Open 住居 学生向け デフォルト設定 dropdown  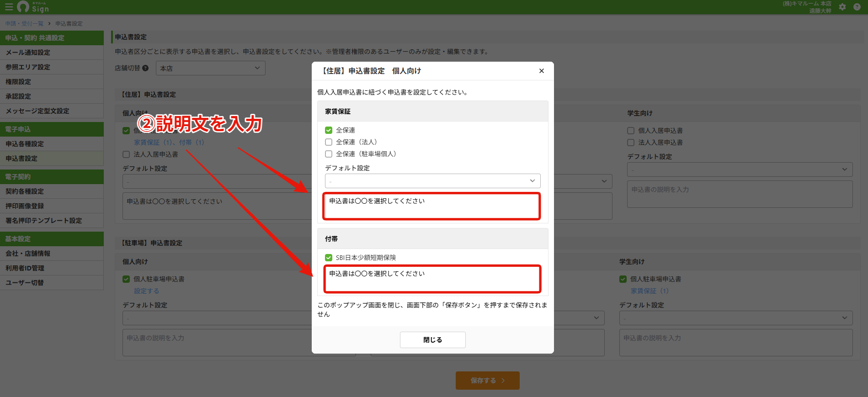click(740, 169)
